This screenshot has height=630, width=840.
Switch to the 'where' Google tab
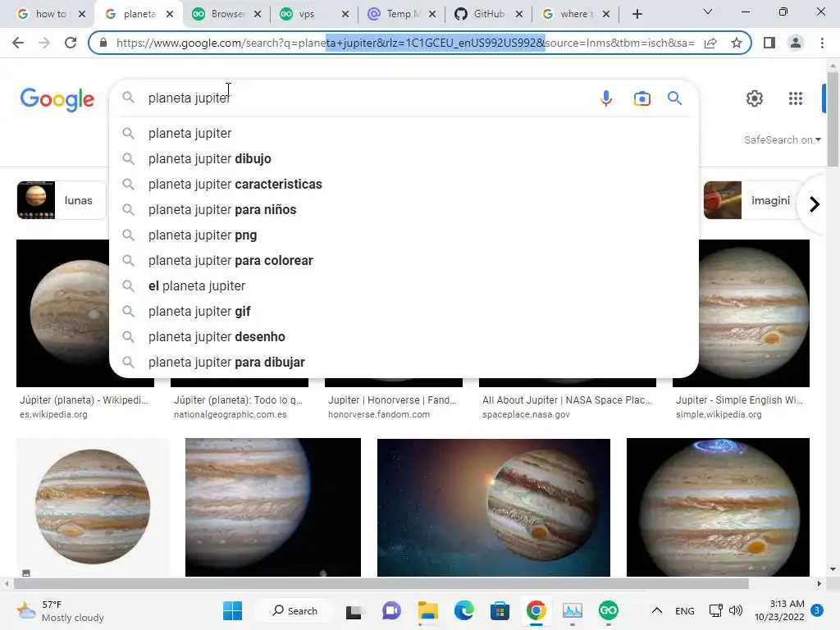tap(573, 14)
